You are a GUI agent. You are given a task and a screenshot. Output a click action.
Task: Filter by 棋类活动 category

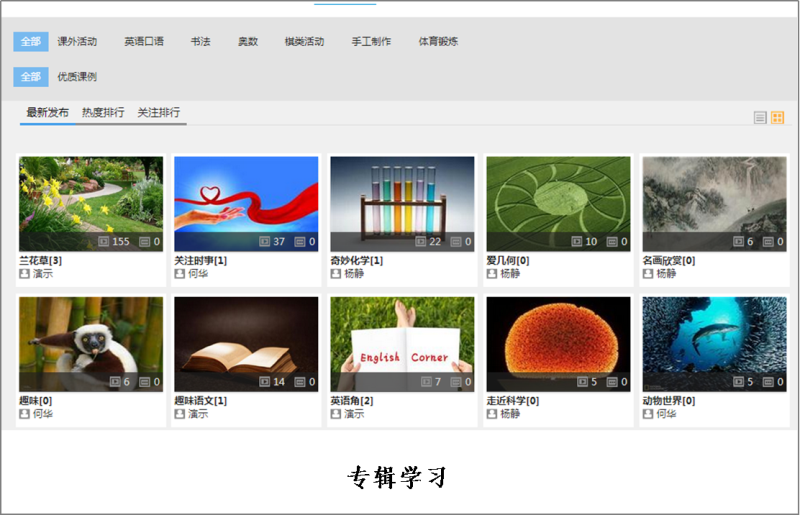(304, 41)
